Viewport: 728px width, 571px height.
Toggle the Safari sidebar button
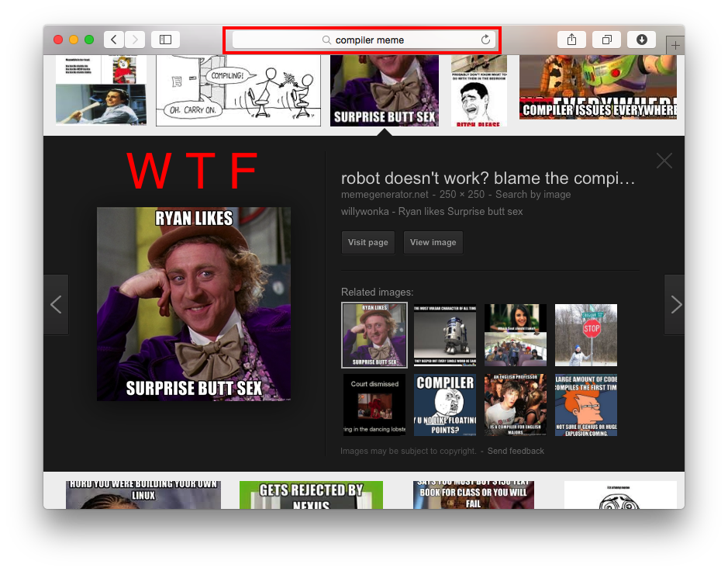click(x=165, y=40)
